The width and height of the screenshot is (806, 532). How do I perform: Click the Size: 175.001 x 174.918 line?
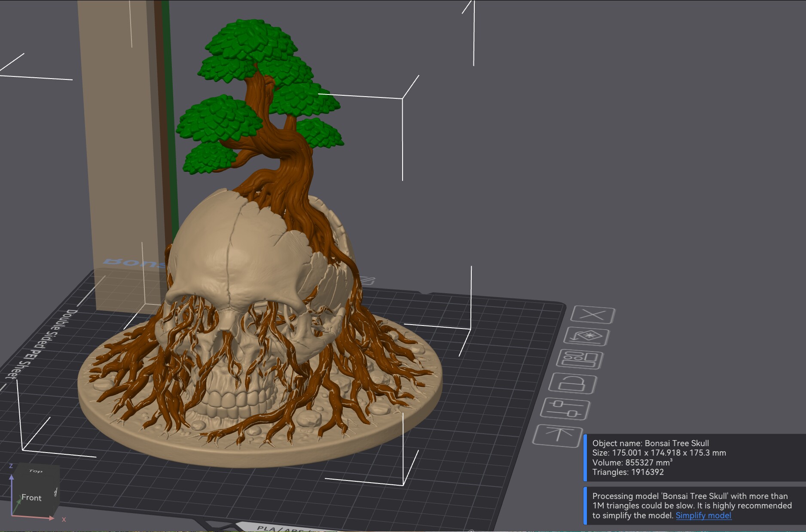click(659, 453)
